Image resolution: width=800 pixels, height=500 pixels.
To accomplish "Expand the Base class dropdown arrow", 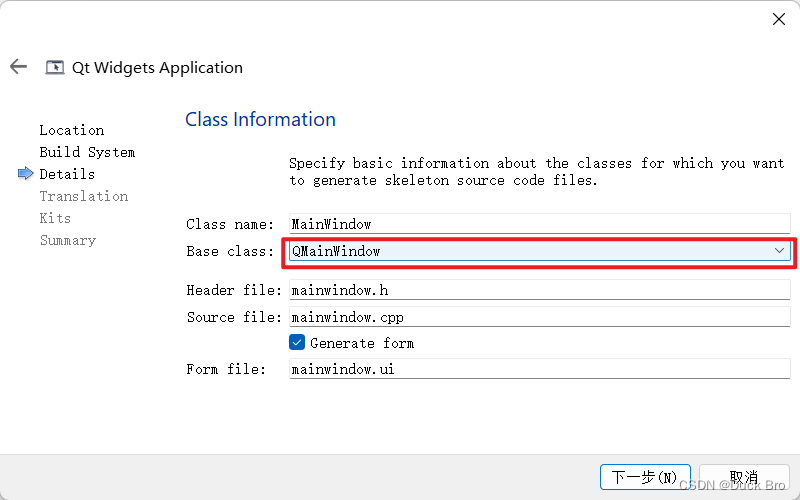I will point(780,251).
